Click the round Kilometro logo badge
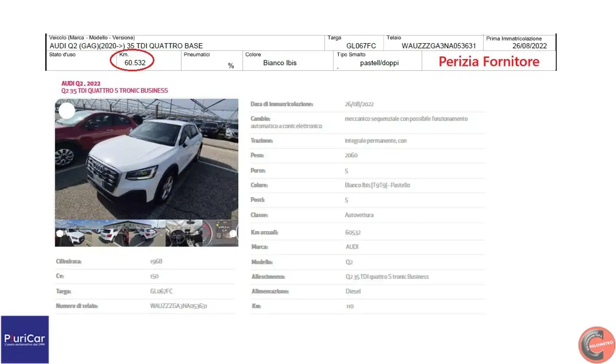The width and height of the screenshot is (616, 364). [x=597, y=344]
